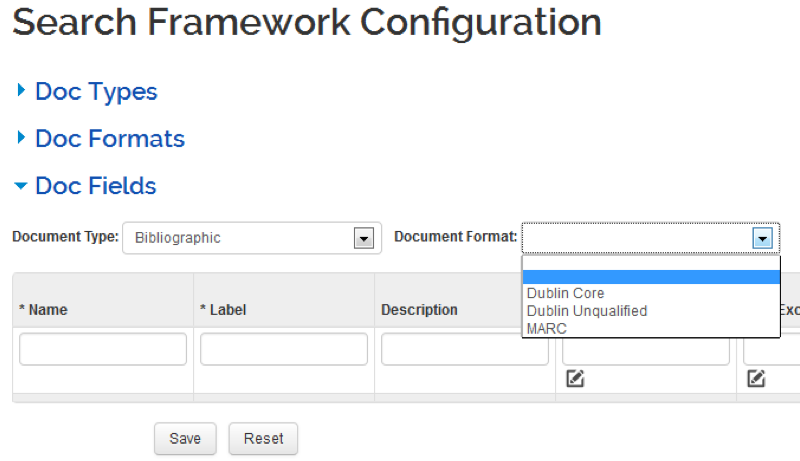Open the Document Type dropdown showing Bibliographic
The image size is (800, 461).
click(248, 238)
